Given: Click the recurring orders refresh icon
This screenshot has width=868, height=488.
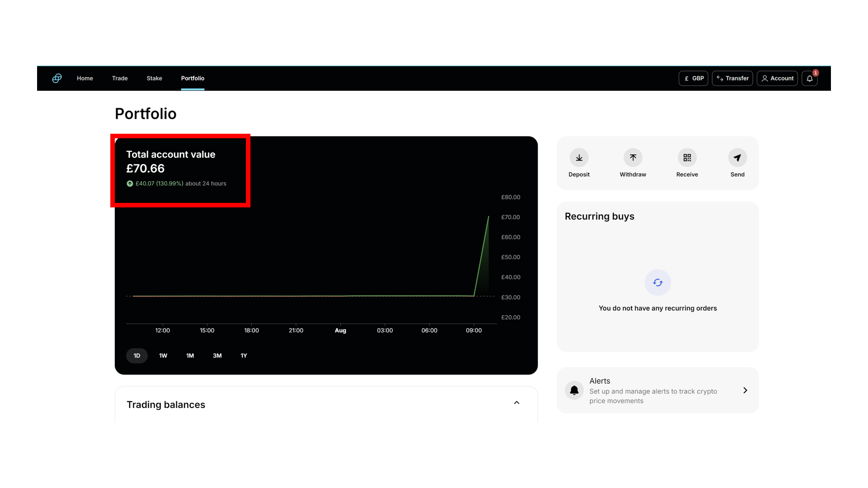Looking at the screenshot, I should coord(658,282).
